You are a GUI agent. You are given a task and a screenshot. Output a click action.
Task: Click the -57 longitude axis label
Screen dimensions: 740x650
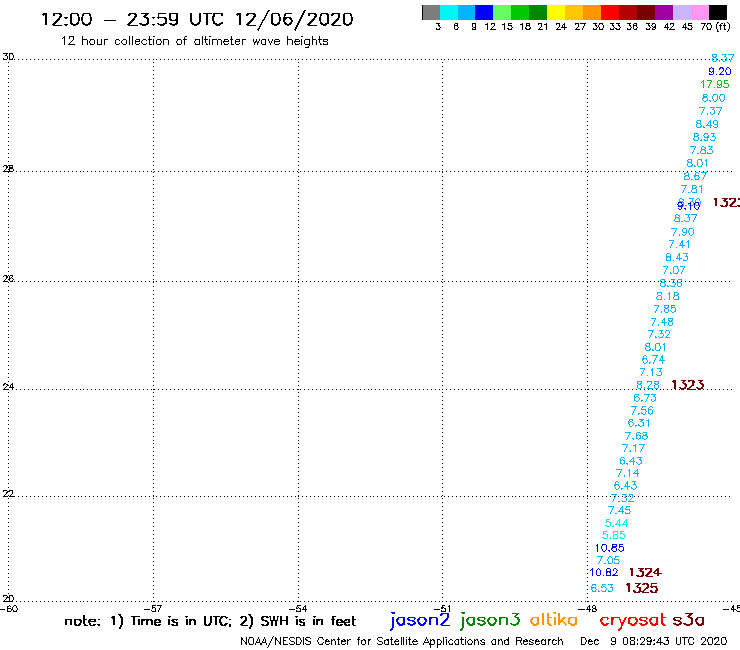point(153,609)
